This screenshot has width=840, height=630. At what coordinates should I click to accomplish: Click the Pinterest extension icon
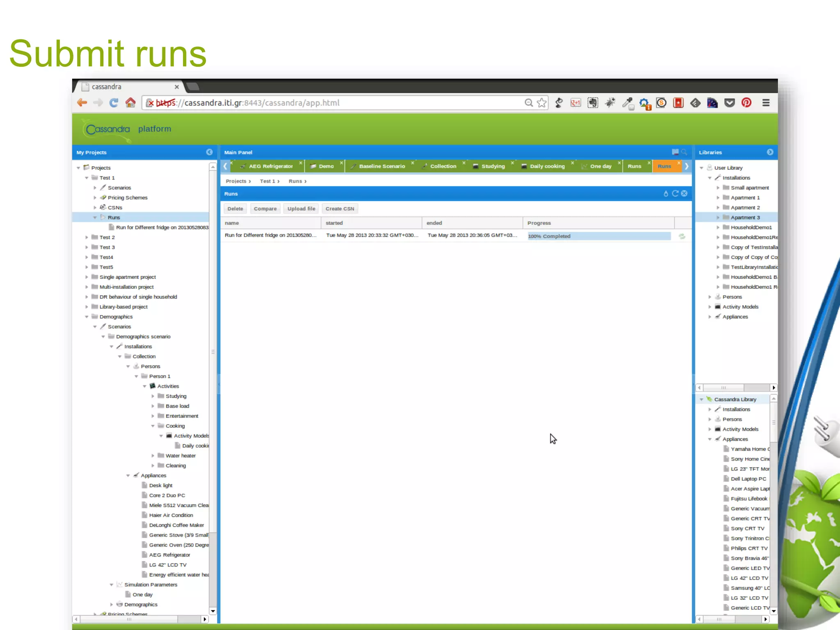pyautogui.click(x=746, y=103)
